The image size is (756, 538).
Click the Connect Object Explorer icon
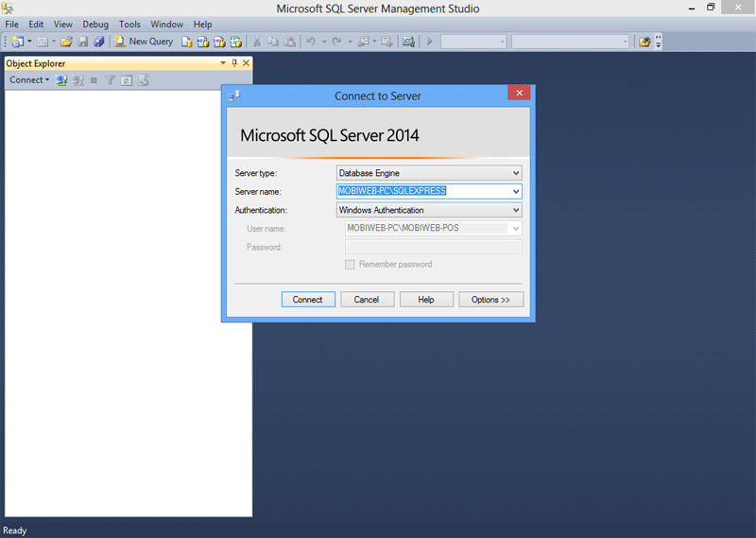[61, 80]
